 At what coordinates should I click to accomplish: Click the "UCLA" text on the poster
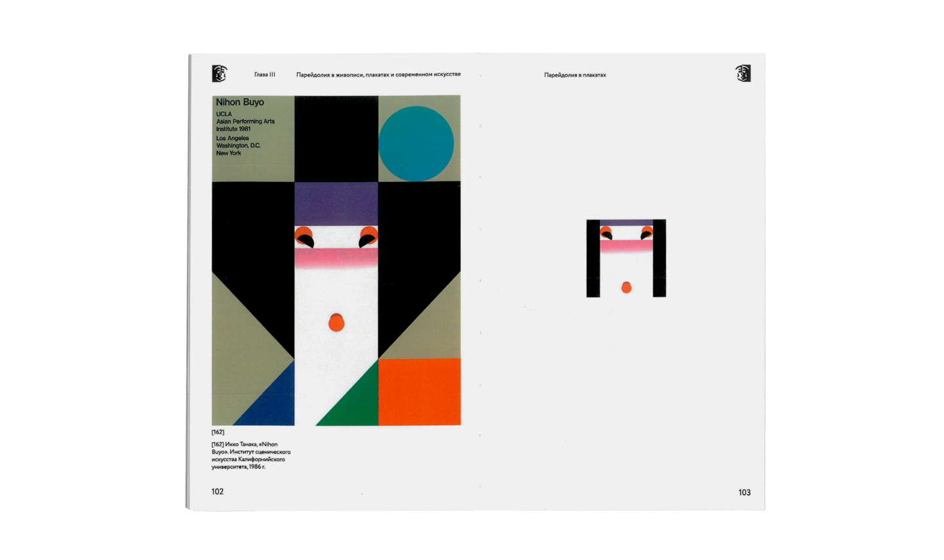tap(224, 114)
